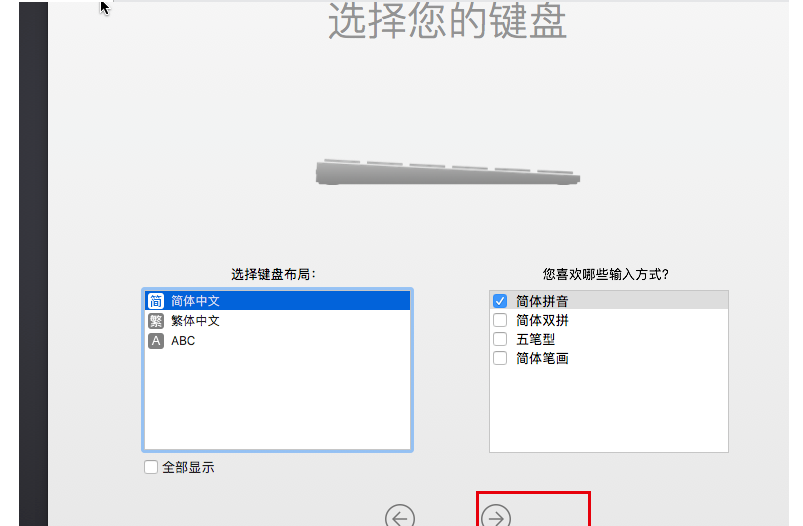
Task: Click empty area in input methods list
Action: 608,410
